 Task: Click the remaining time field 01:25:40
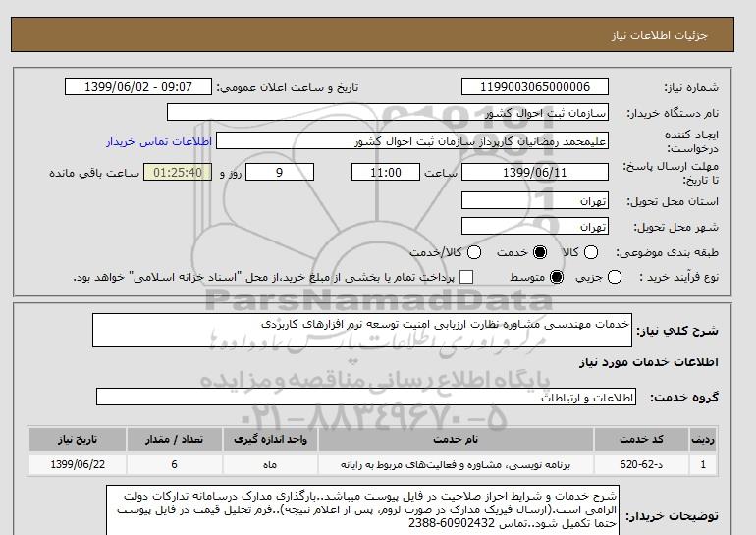[x=178, y=172]
